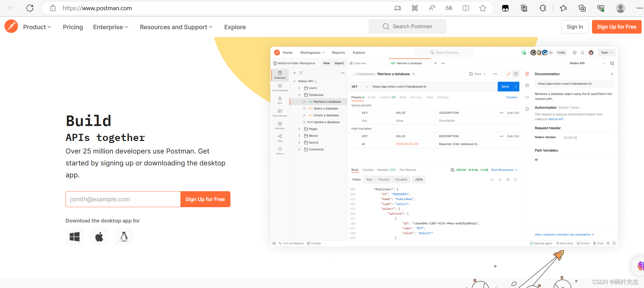Open Flow in Postman sidebar
The width and height of the screenshot is (644, 288).
pos(280,138)
